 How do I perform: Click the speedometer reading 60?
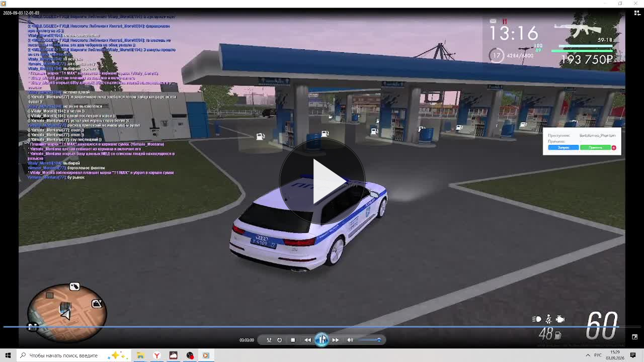click(602, 326)
